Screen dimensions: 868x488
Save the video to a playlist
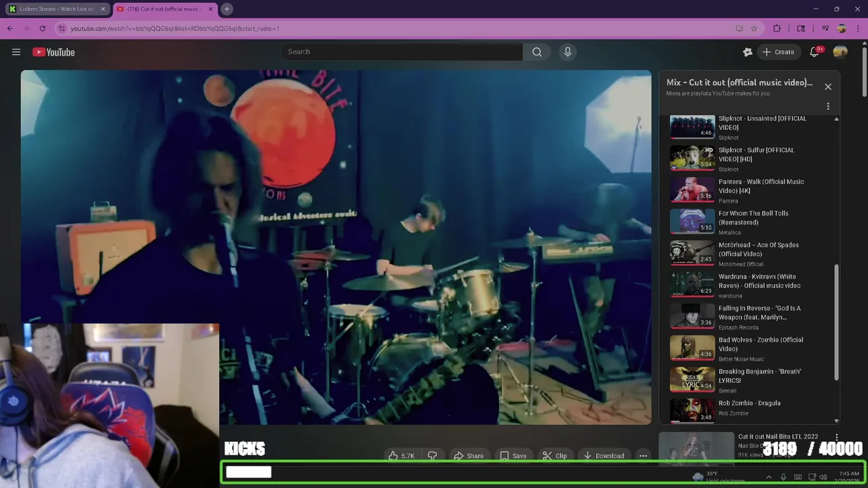513,455
